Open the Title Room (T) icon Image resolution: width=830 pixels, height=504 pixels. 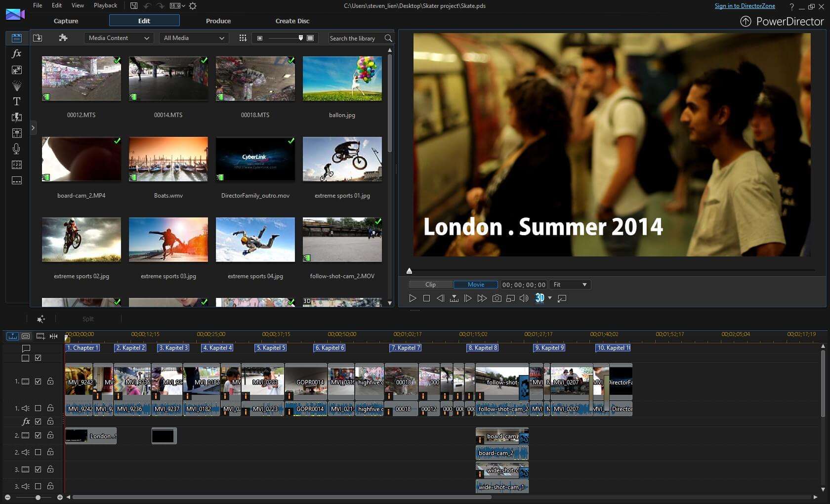[x=16, y=101]
